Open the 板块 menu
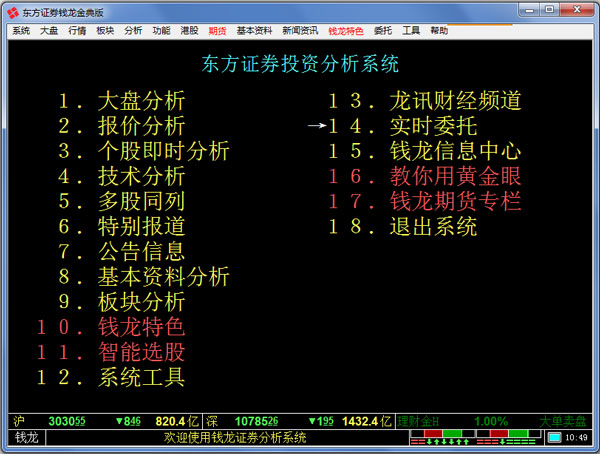Image resolution: width=600 pixels, height=454 pixels. (105, 31)
